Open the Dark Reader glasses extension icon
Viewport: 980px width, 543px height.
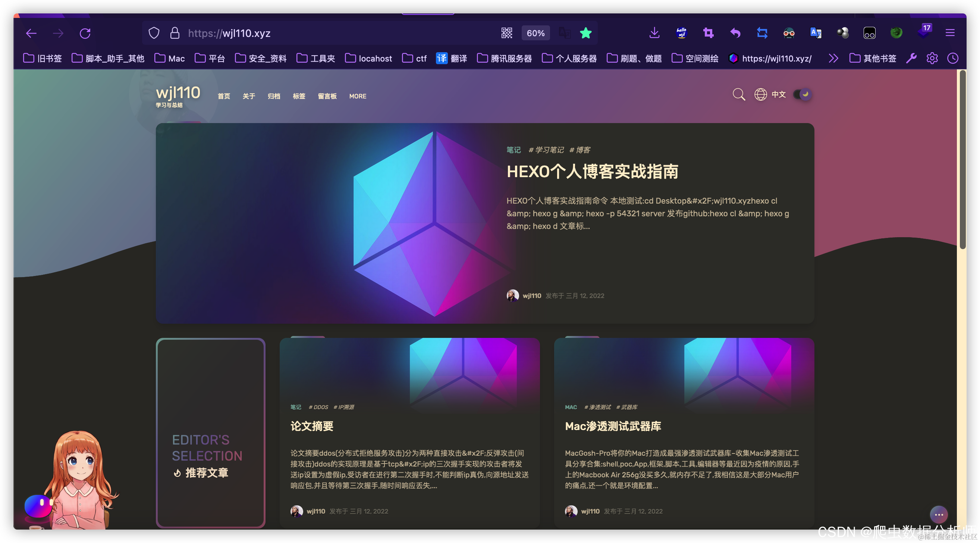[x=789, y=33]
